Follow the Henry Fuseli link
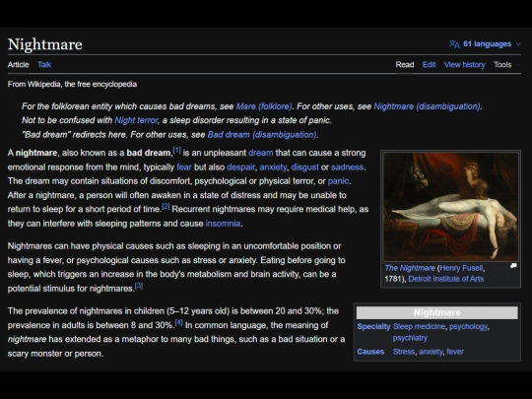 tap(461, 268)
